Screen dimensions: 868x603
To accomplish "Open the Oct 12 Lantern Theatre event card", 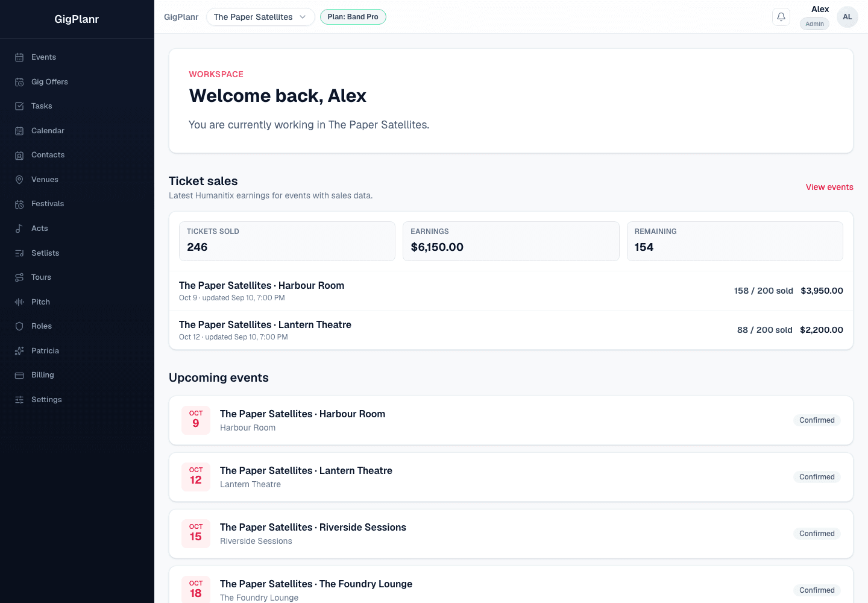I will point(511,477).
